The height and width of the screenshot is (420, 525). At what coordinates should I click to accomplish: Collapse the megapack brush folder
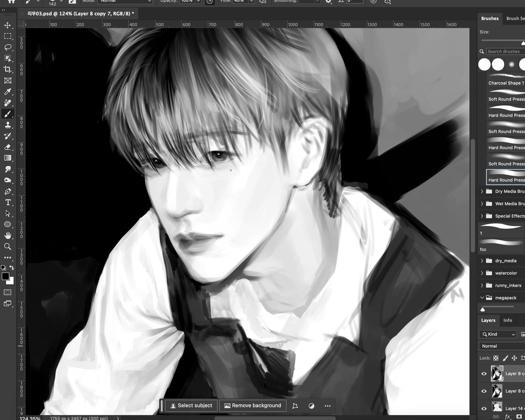click(x=482, y=297)
